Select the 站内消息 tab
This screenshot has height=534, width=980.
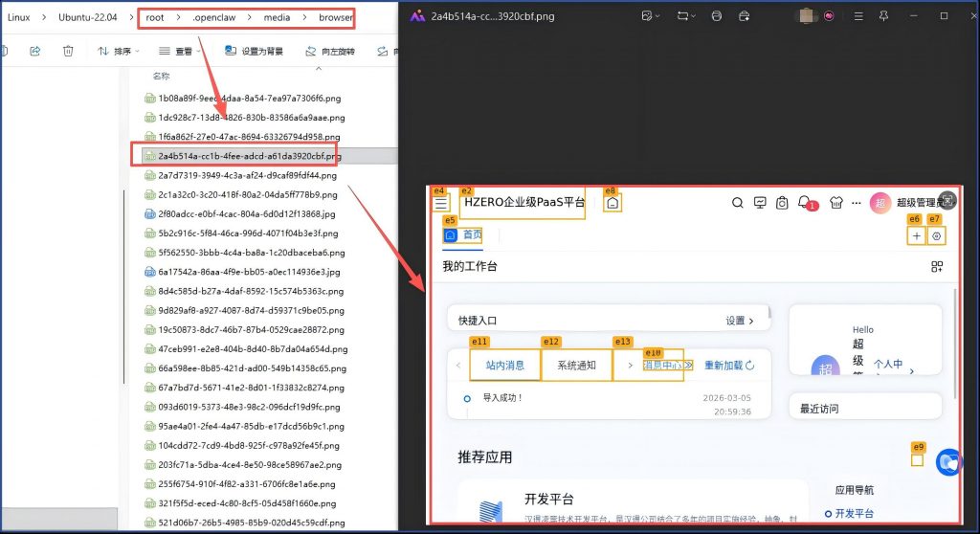pyautogui.click(x=504, y=365)
